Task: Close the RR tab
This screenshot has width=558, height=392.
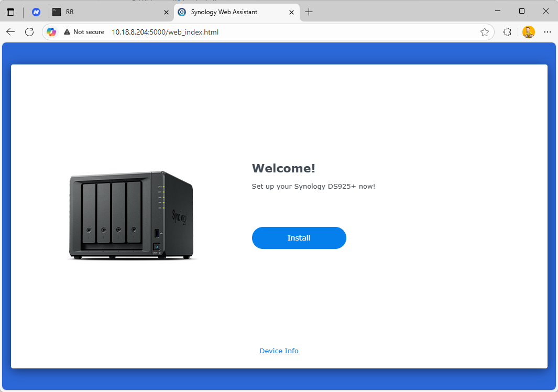Action: (166, 12)
